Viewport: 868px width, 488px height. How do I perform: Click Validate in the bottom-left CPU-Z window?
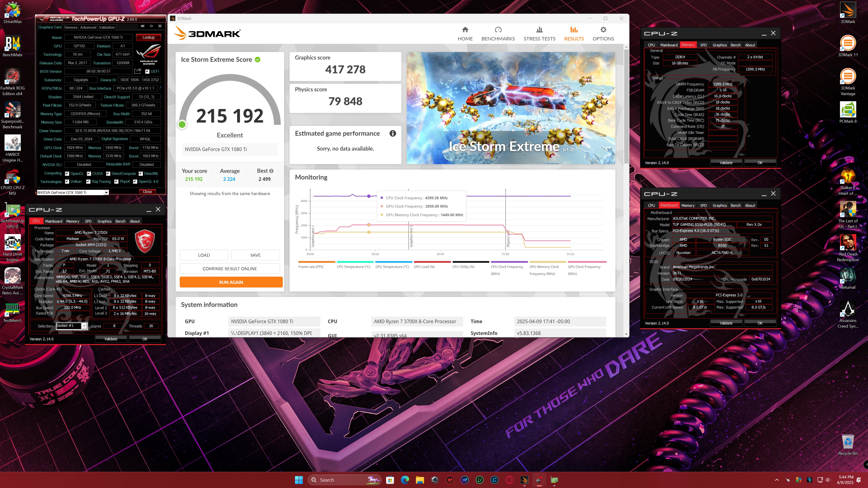point(111,339)
